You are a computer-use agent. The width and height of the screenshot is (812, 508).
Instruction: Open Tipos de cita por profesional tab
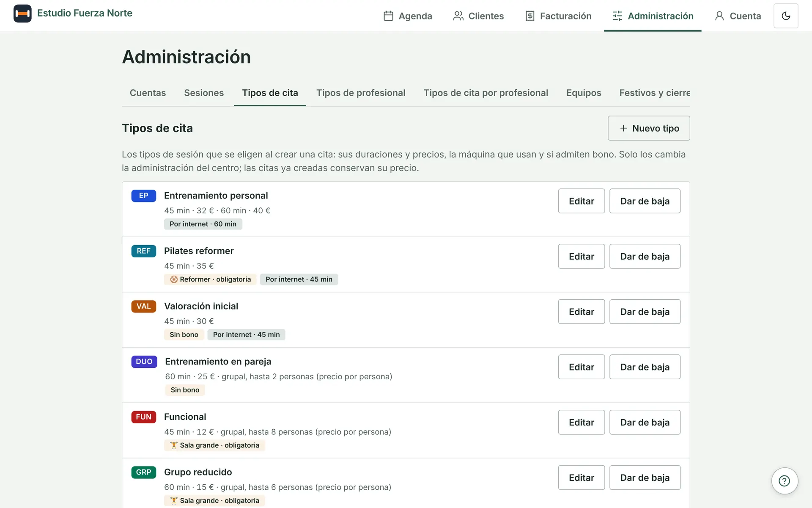click(x=486, y=93)
